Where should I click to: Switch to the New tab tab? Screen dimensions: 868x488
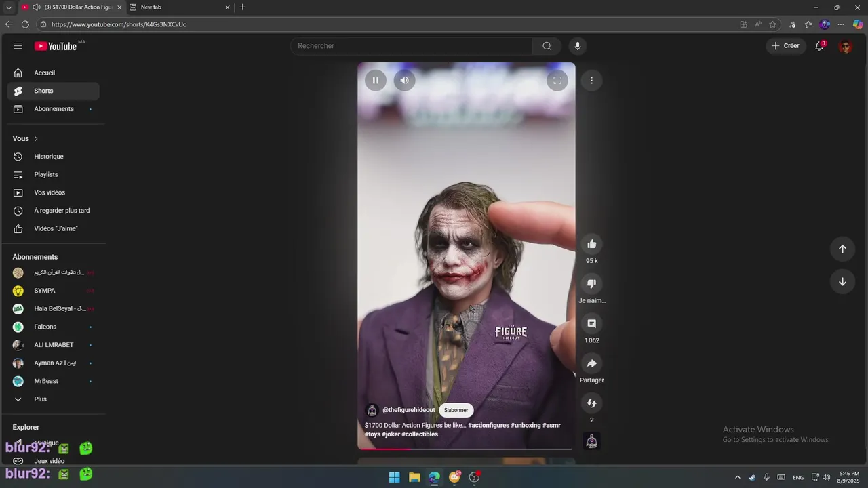tap(180, 7)
